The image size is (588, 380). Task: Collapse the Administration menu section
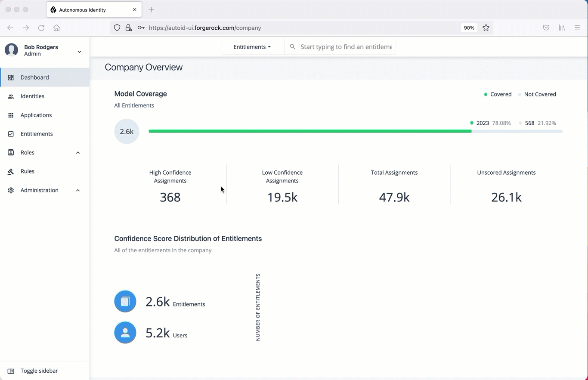click(x=78, y=190)
